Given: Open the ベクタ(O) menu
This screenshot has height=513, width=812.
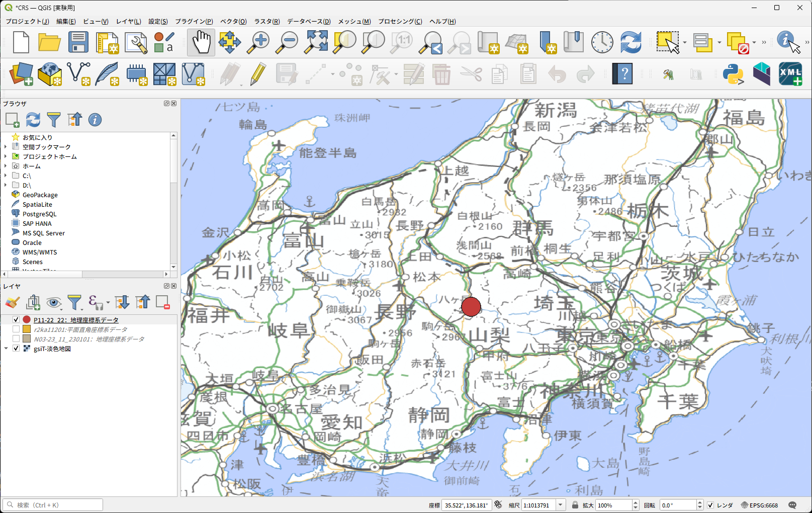Looking at the screenshot, I should 233,21.
